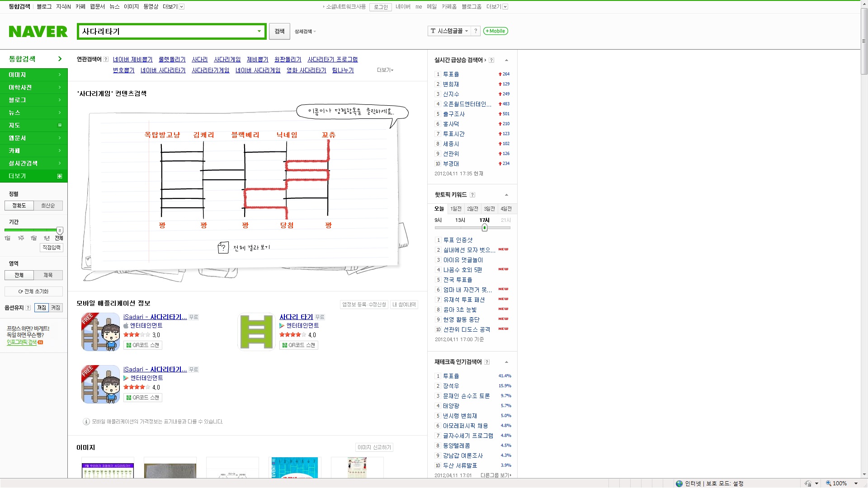This screenshot has height=488, width=868.
Task: Collapse 재테크 인기검색어 panel
Action: pos(506,362)
